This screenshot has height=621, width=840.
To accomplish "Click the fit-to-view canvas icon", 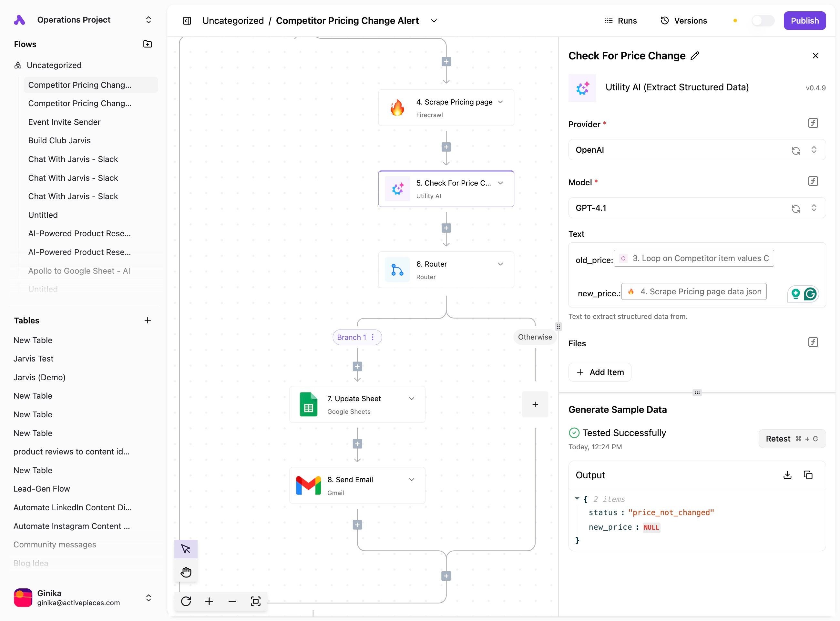I will coord(256,601).
